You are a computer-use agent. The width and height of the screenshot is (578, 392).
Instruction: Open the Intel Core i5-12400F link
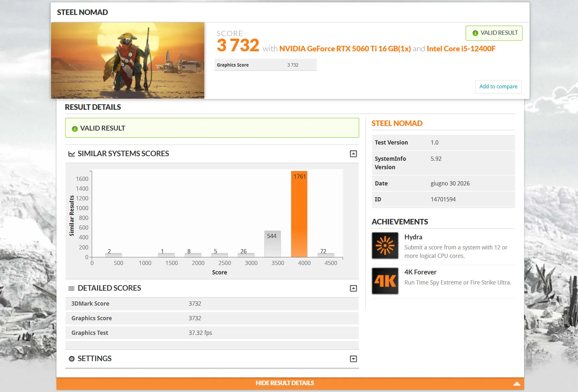tap(461, 49)
